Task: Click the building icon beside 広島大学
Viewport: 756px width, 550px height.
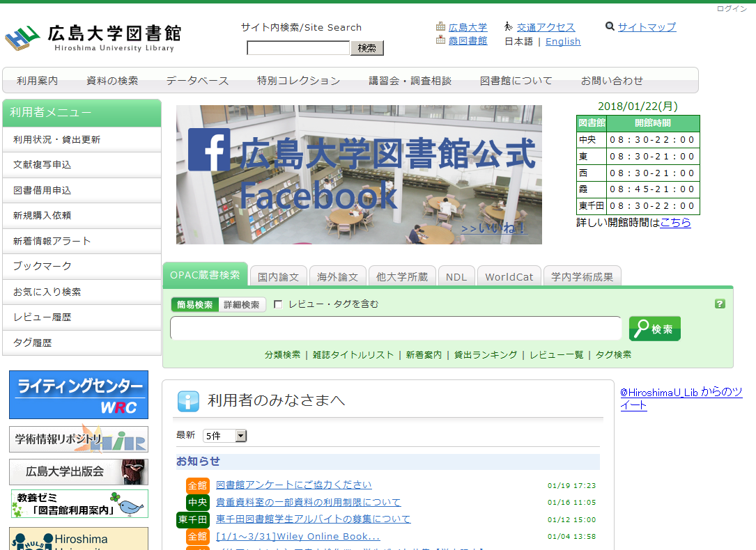Action: coord(440,26)
